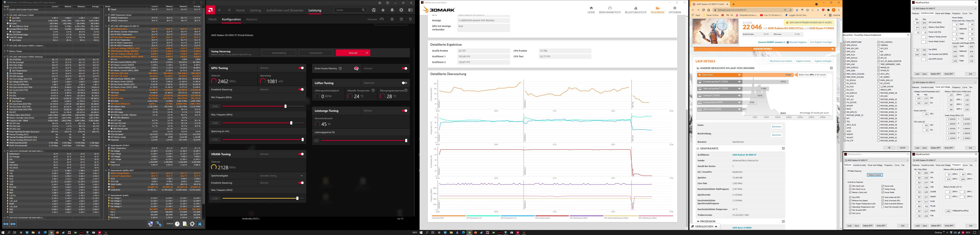Toggle DS_GFXCLK checkbox in PowerPlay window
Image resolution: width=980 pixels, height=235 pixels.
845,80
